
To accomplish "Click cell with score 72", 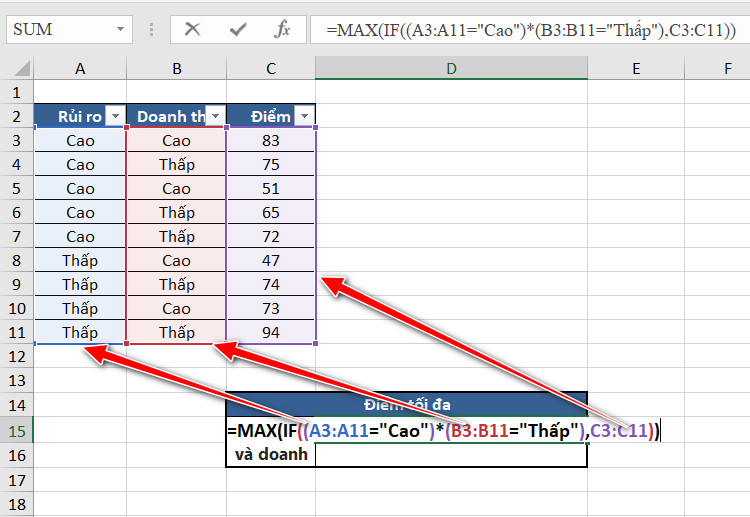I will (x=271, y=236).
